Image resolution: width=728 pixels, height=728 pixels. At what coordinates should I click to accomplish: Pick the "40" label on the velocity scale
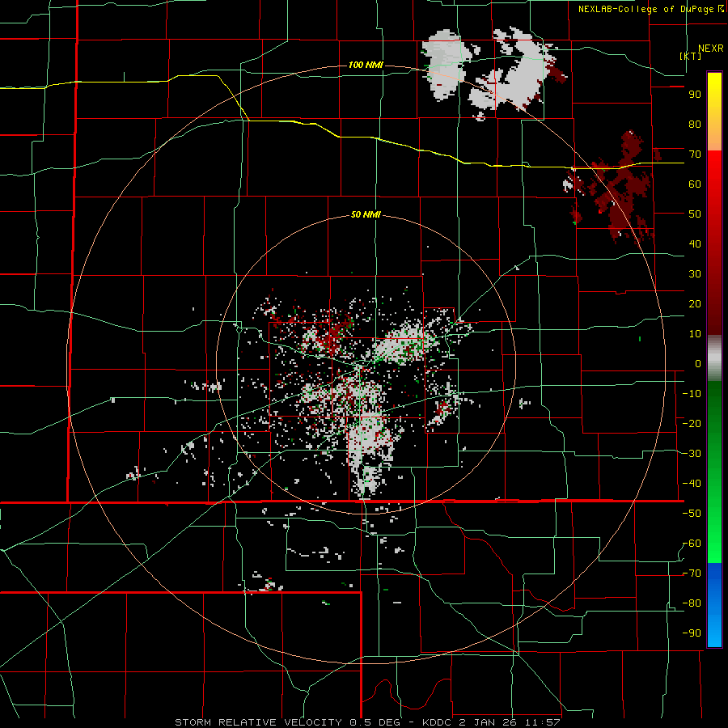pos(695,243)
